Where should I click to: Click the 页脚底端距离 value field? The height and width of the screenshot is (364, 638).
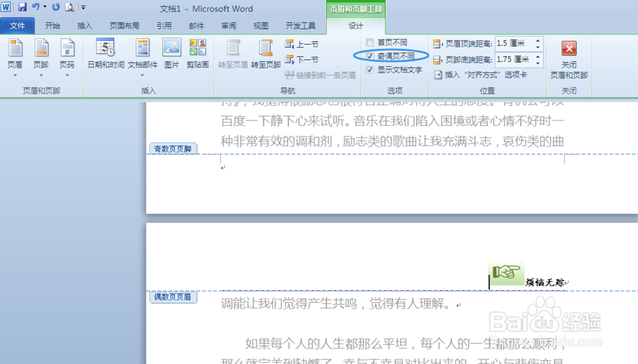click(514, 59)
